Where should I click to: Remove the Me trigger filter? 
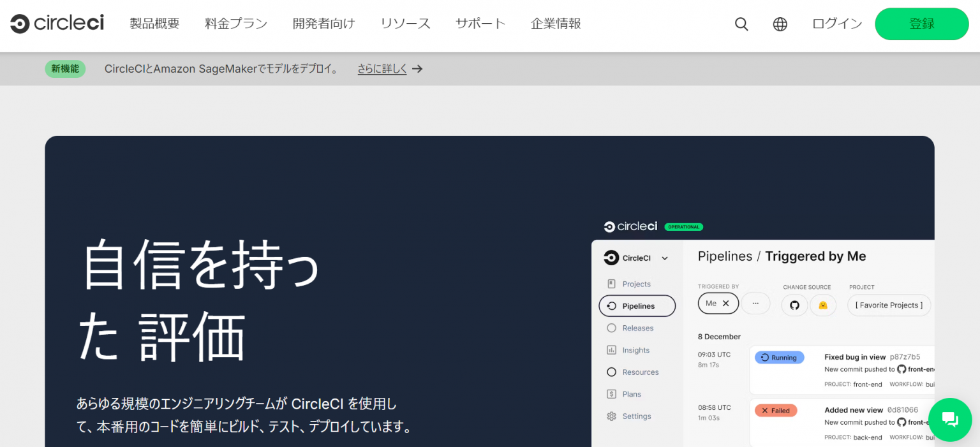pyautogui.click(x=727, y=304)
